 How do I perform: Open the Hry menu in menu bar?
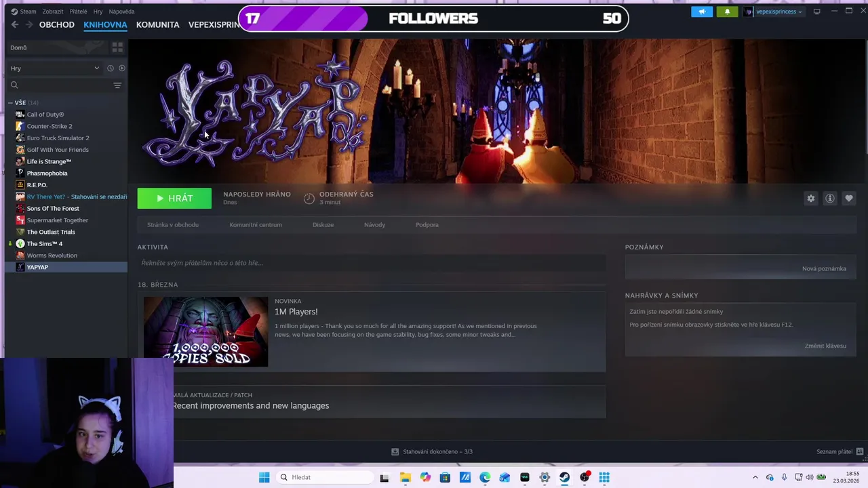click(98, 12)
